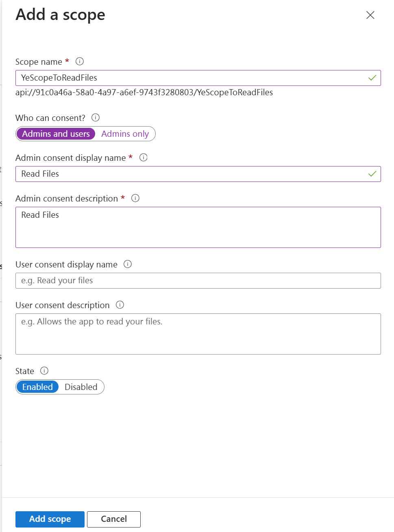Click the Add scope button
This screenshot has width=394, height=532.
[50, 519]
